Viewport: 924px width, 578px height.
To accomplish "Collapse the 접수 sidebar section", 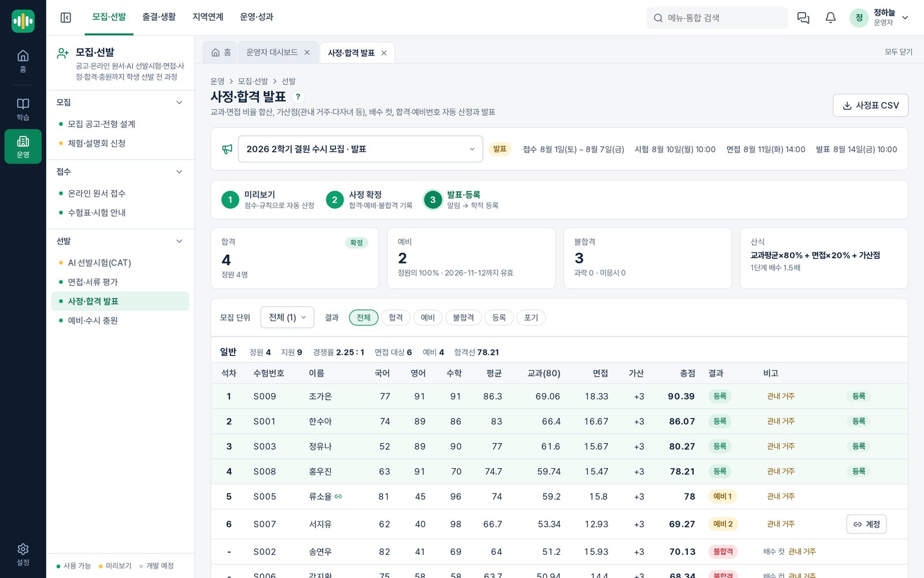I will pyautogui.click(x=179, y=172).
